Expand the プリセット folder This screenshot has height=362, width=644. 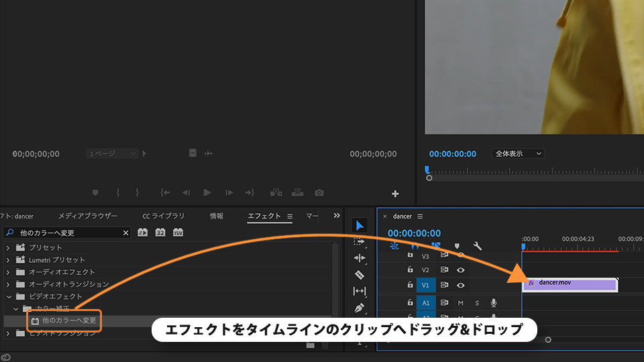coord(8,247)
